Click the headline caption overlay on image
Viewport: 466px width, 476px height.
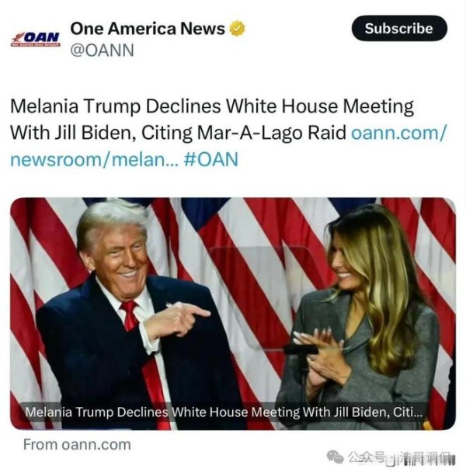224,412
